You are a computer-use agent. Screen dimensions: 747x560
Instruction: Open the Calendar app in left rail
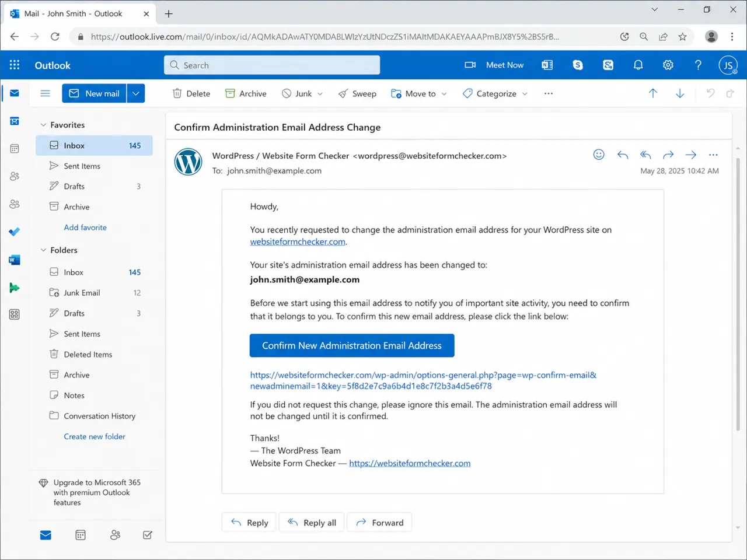tap(15, 149)
